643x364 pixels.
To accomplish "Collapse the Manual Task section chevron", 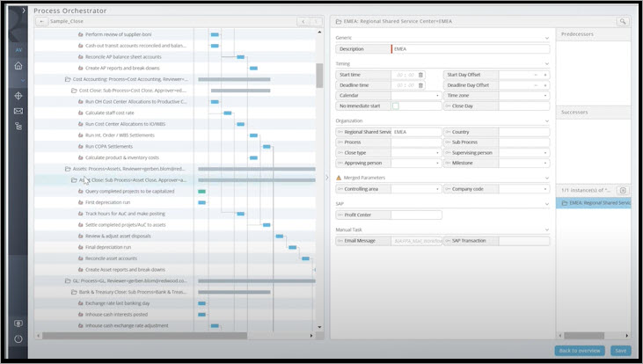I will tap(546, 230).
